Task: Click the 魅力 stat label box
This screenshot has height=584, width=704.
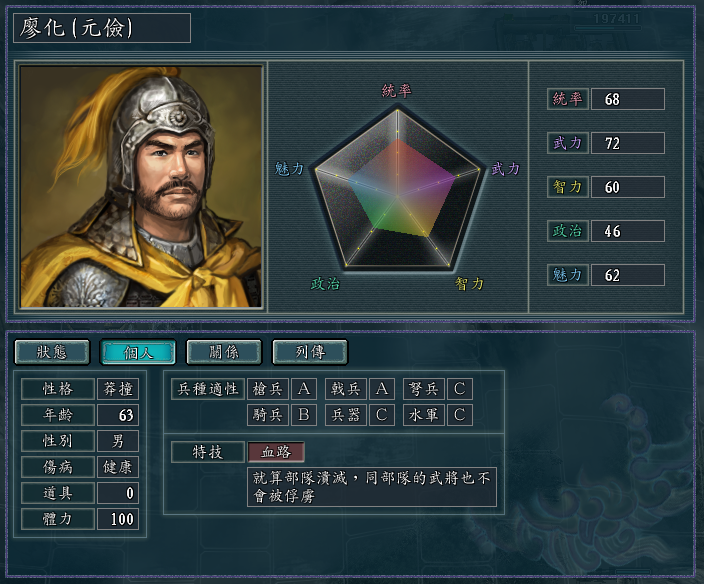Action: pos(568,275)
